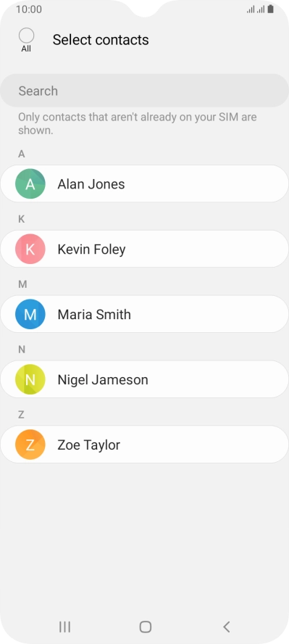289x644 pixels.
Task: Select the Alan Jones contact name
Action: tap(91, 184)
